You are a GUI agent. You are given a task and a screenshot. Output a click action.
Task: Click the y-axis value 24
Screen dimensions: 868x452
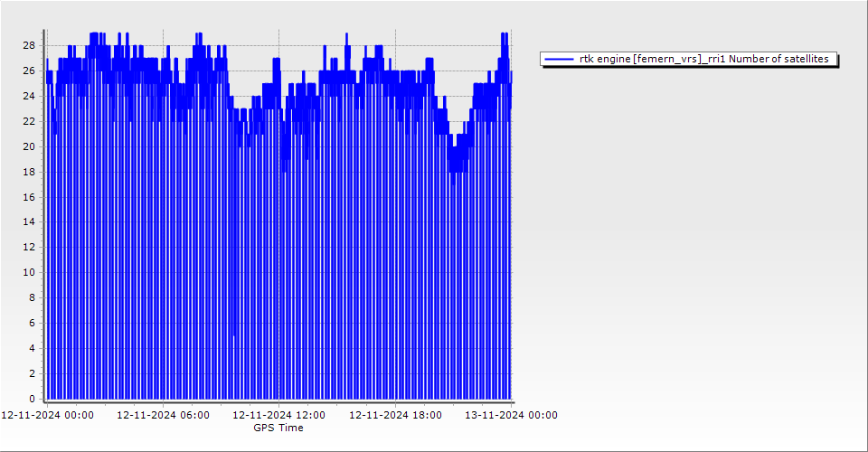click(29, 96)
